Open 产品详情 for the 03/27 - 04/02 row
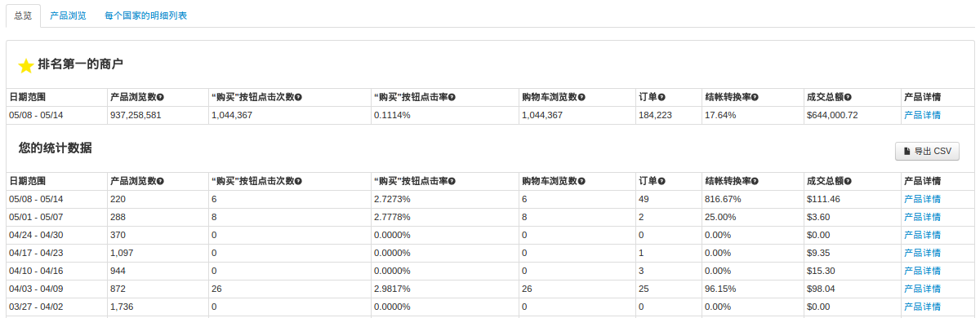The width and height of the screenshot is (980, 318). (922, 307)
